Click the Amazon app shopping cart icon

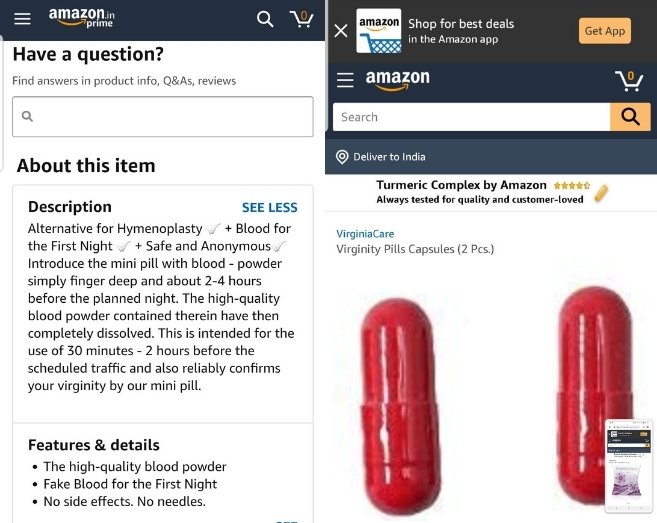click(x=378, y=31)
